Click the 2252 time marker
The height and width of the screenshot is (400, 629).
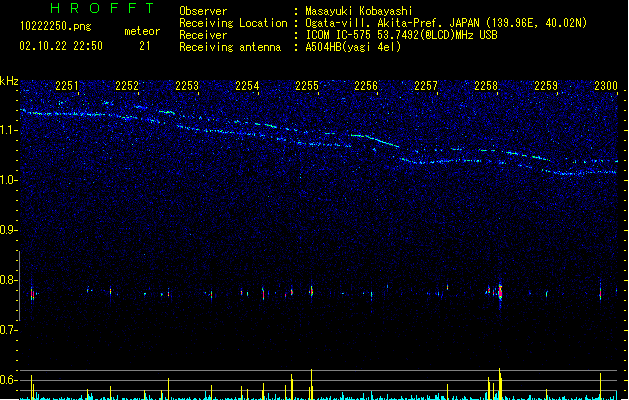[x=127, y=86]
